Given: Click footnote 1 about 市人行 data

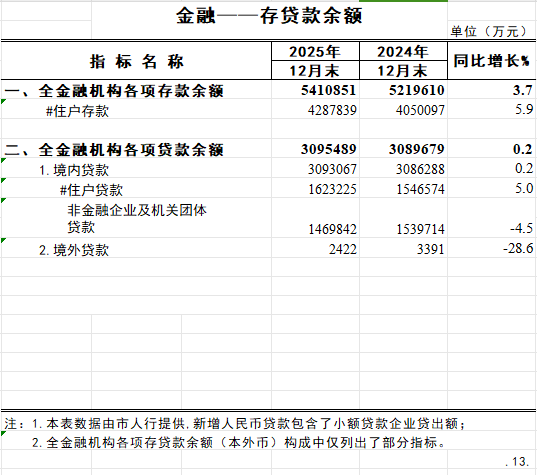Looking at the screenshot, I should pos(235,424).
